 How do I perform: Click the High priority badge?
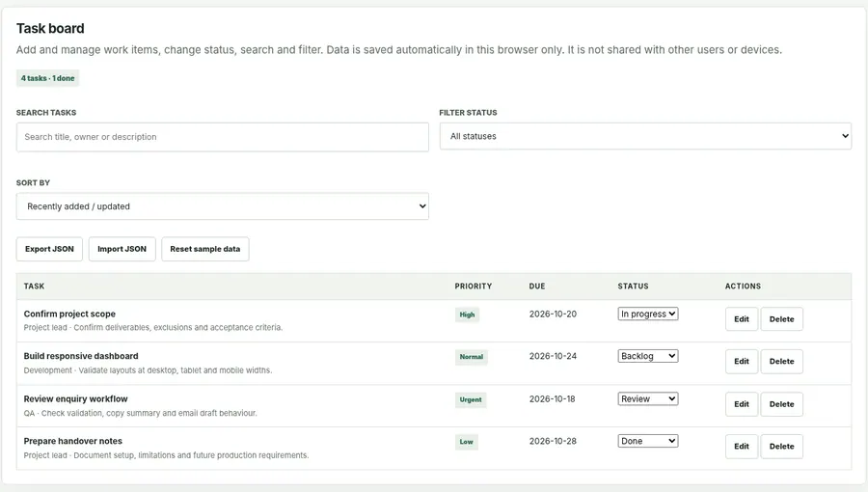tap(467, 314)
